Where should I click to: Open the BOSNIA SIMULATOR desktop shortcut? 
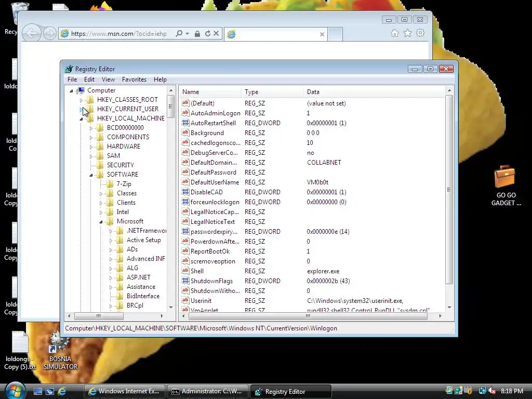[x=60, y=351]
